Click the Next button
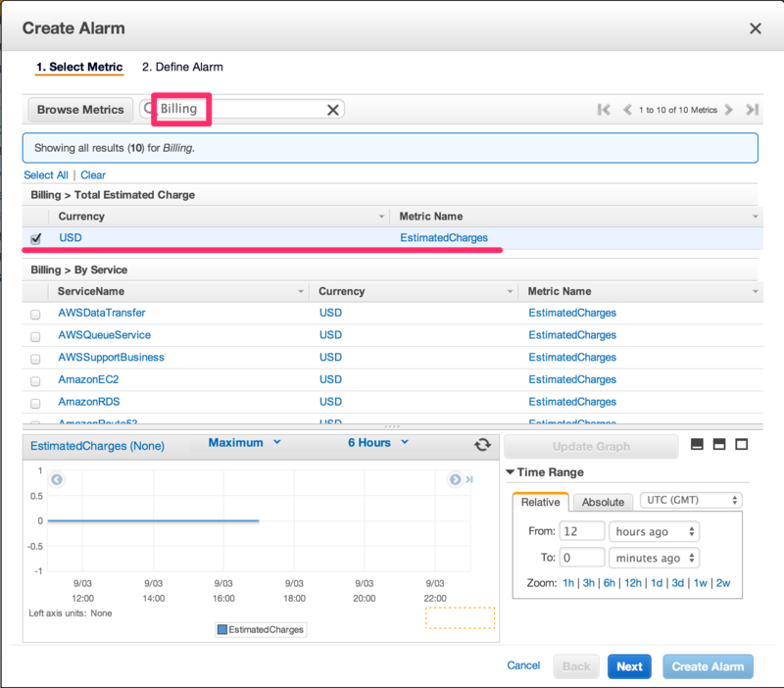This screenshot has width=784, height=688. coord(629,666)
